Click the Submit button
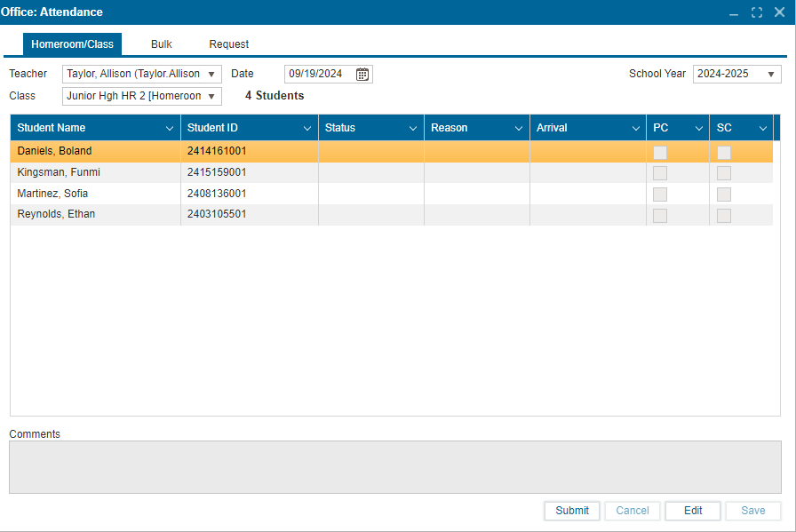Image resolution: width=796 pixels, height=532 pixels. pyautogui.click(x=572, y=511)
